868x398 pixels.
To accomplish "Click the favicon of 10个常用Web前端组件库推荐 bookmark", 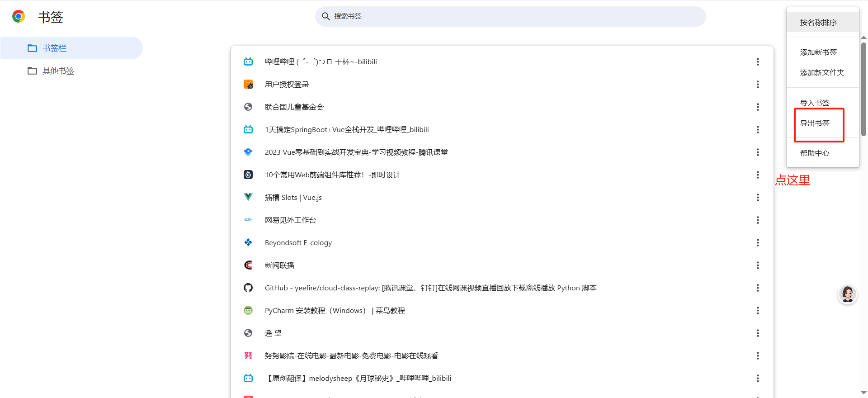I will 248,175.
